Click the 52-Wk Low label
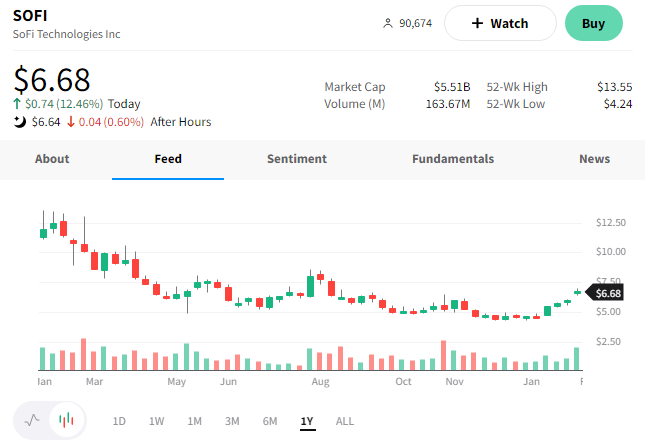The width and height of the screenshot is (645, 445). coord(516,104)
